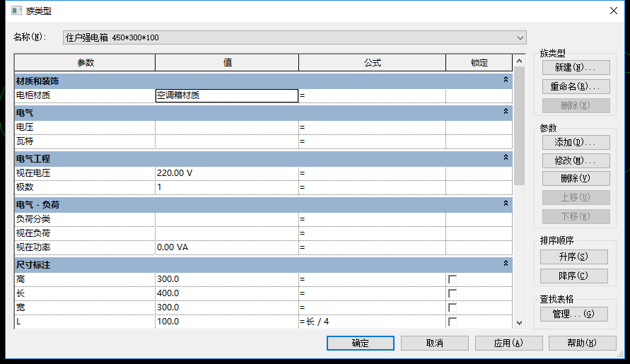Click the 应用(A) apply button
Screen dimensions: 630x364
tap(508, 343)
